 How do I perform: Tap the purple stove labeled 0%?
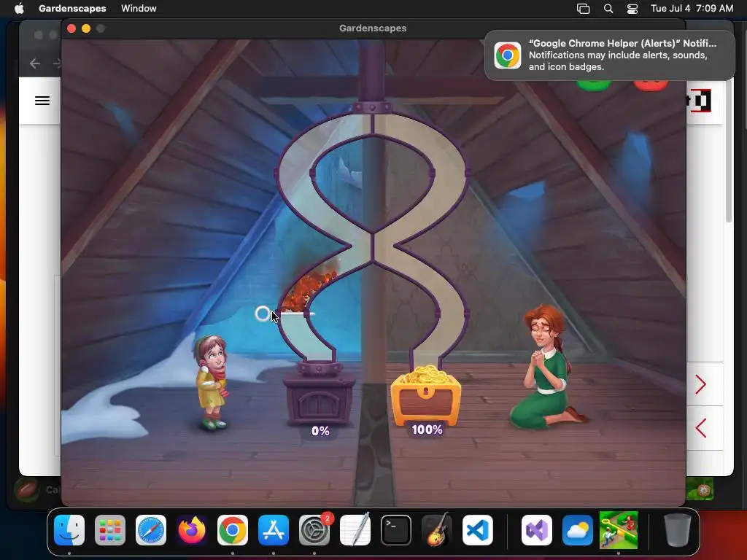click(x=320, y=393)
